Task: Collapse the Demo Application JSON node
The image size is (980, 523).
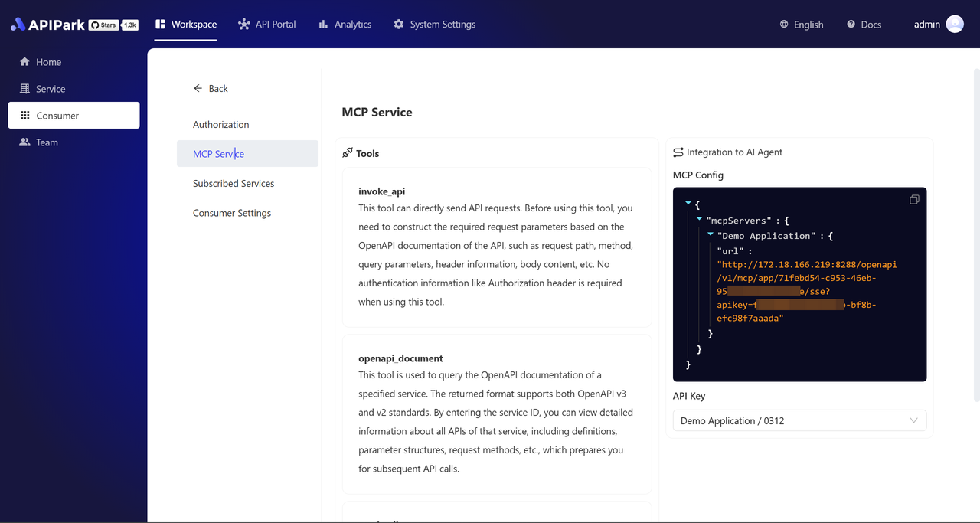Action: (711, 235)
